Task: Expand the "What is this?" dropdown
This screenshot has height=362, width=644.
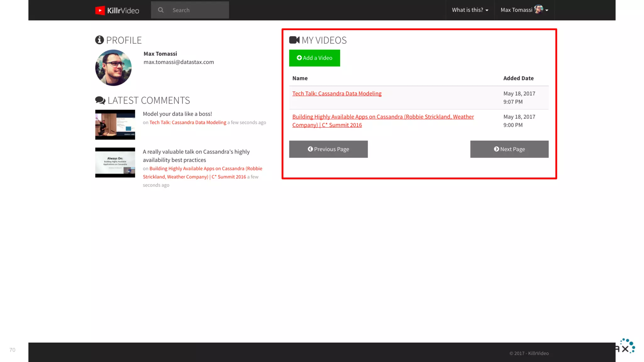Action: (470, 10)
